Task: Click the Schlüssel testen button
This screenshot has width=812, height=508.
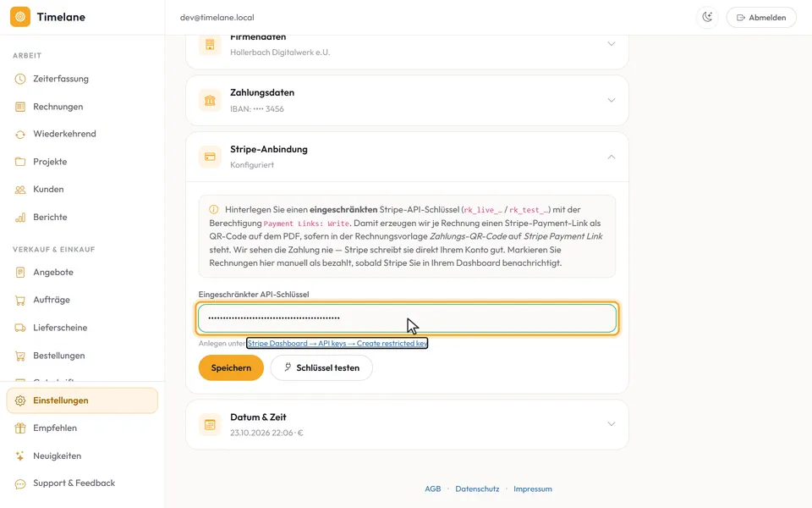Action: [x=321, y=367]
